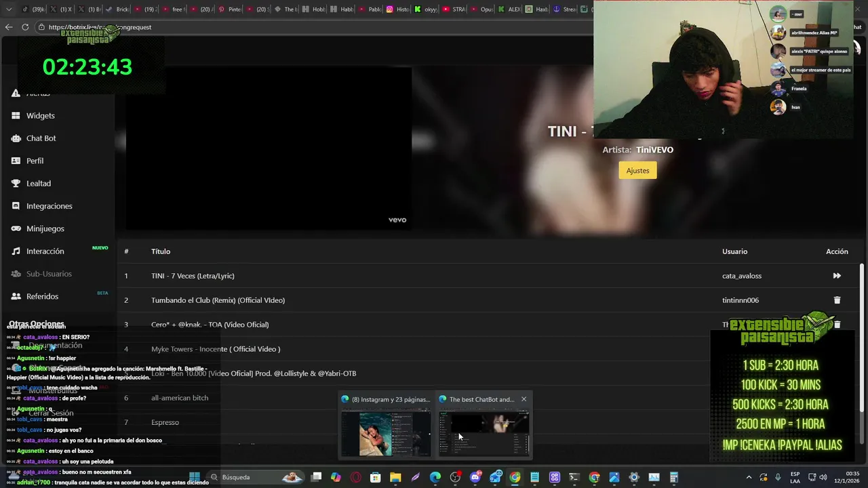Expand the system tray hidden icons
The height and width of the screenshot is (488, 868).
coord(749,477)
